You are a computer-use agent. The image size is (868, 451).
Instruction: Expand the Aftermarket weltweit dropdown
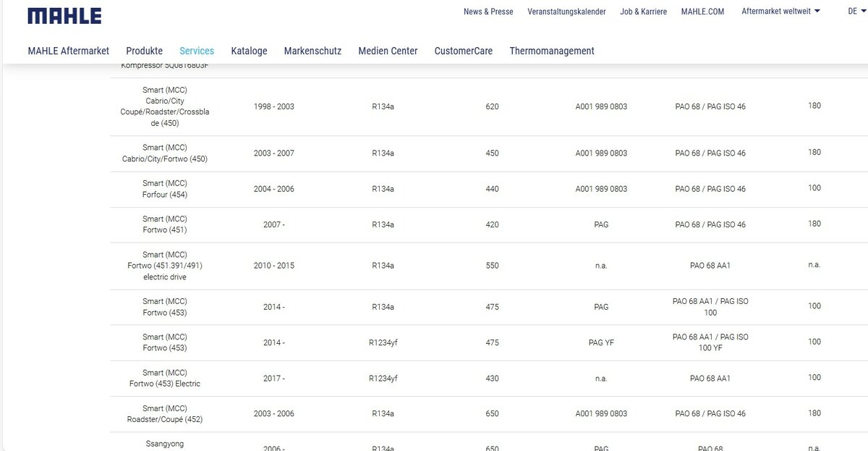pyautogui.click(x=780, y=12)
